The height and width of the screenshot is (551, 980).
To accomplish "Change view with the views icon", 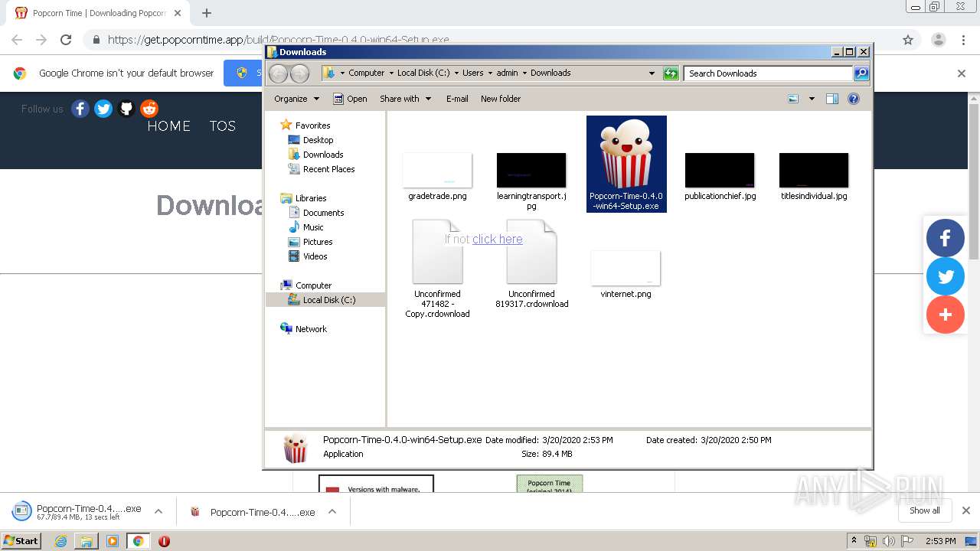I will [793, 99].
